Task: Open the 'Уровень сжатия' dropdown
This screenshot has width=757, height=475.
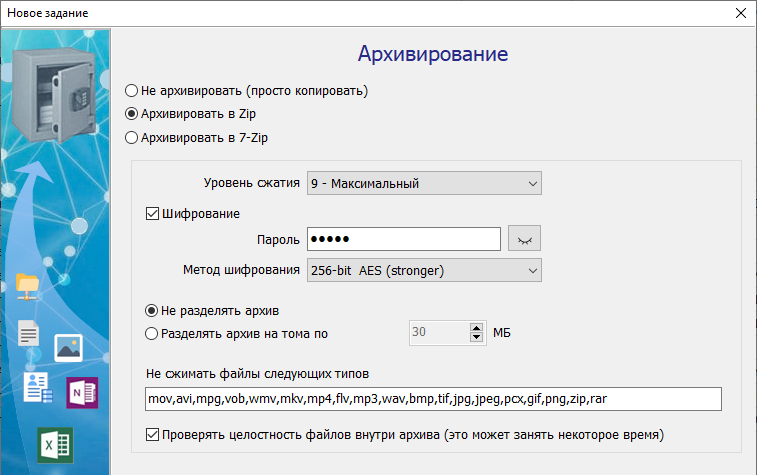Action: pos(423,183)
